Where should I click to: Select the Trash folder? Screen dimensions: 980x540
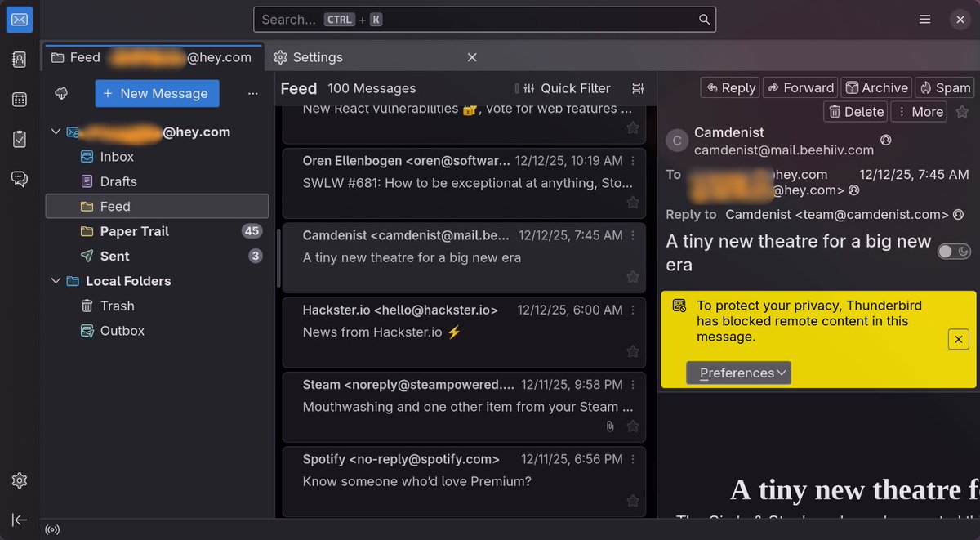coord(157,306)
